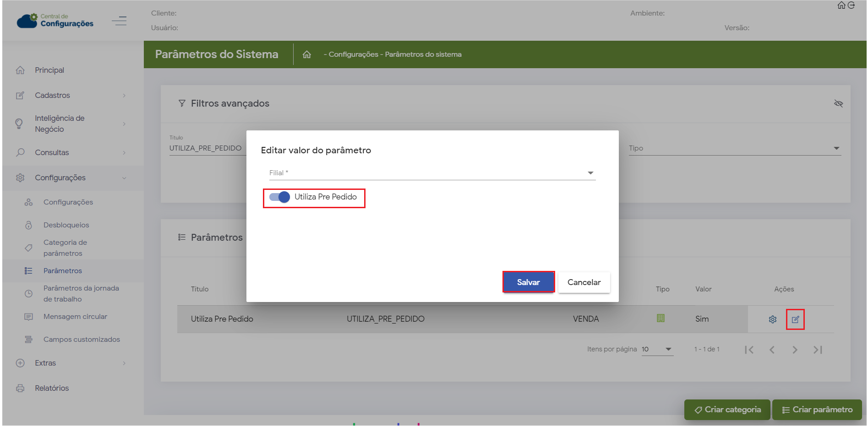The image size is (868, 426).
Task: Open the items per page dropdown
Action: [657, 349]
